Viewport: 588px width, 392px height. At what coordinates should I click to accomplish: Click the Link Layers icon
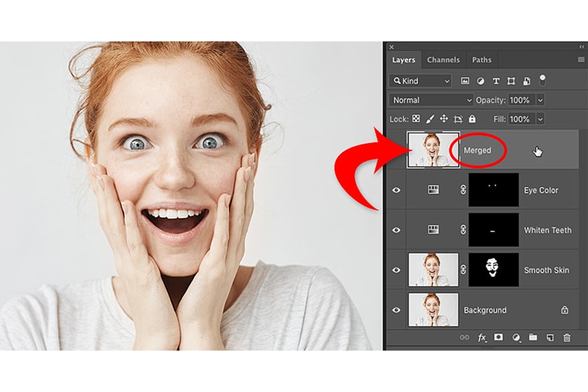point(463,337)
